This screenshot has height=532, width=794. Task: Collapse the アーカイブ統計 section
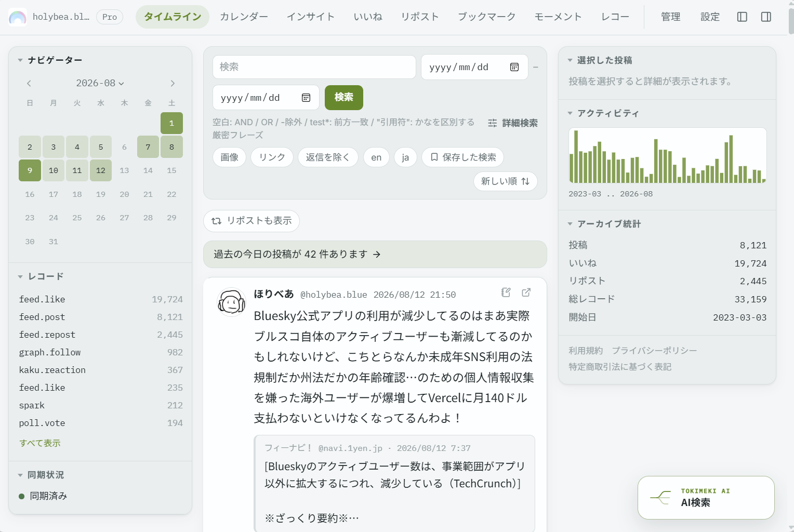pyautogui.click(x=604, y=224)
